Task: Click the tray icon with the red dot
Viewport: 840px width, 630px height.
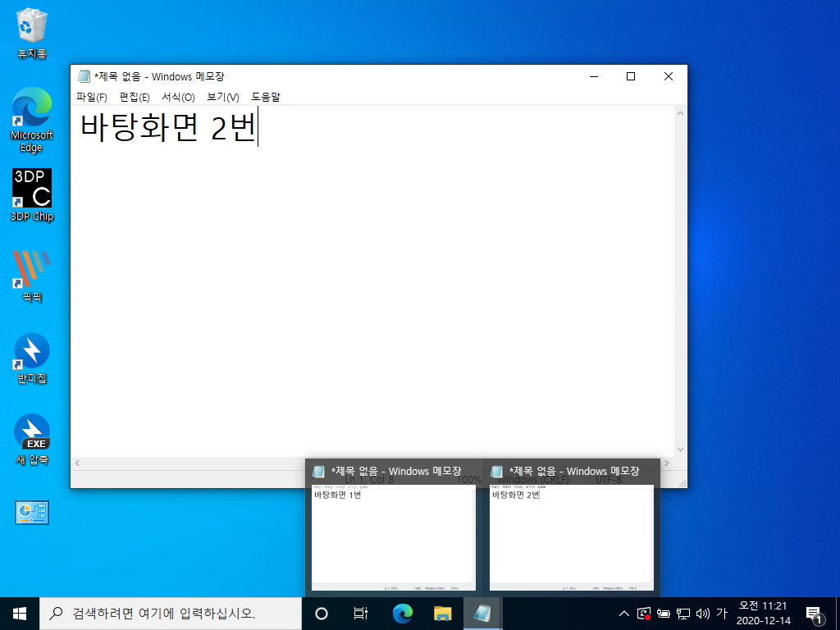Action: click(x=644, y=614)
